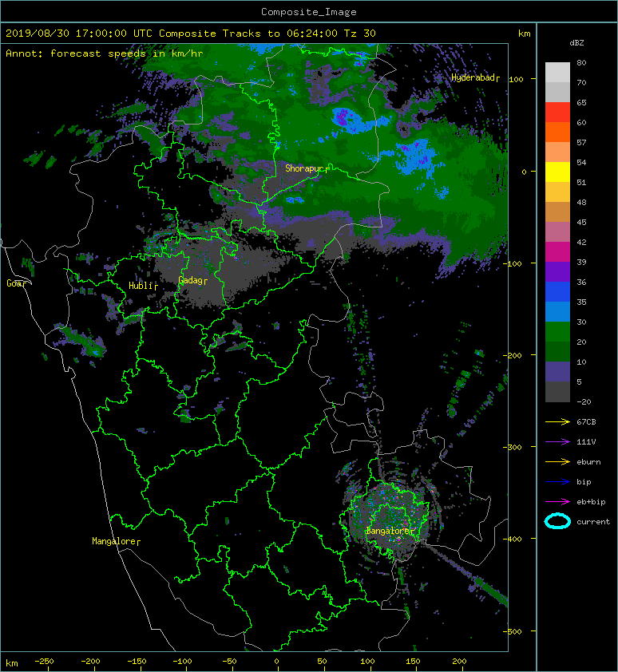Screen dimensions: 618x672
Task: Click the yellow 67CB arrow legend icon
Action: click(x=557, y=421)
